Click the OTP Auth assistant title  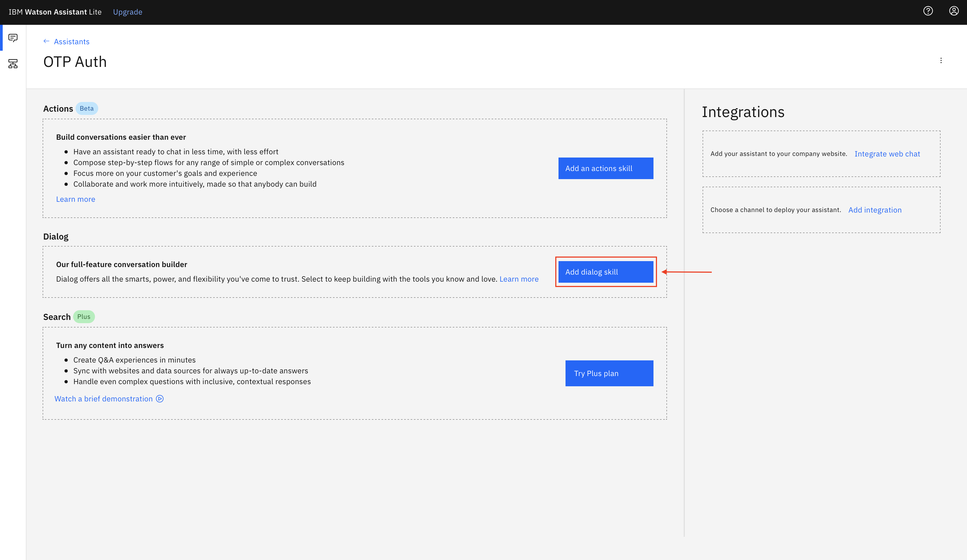[x=75, y=62]
